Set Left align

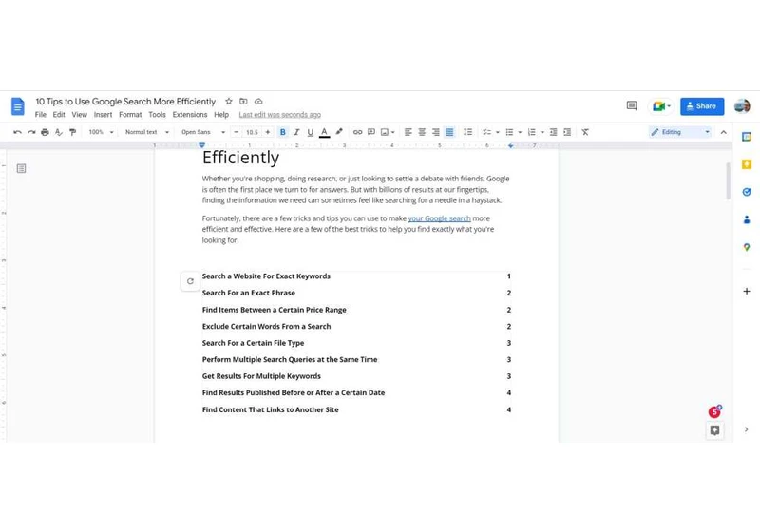(408, 132)
